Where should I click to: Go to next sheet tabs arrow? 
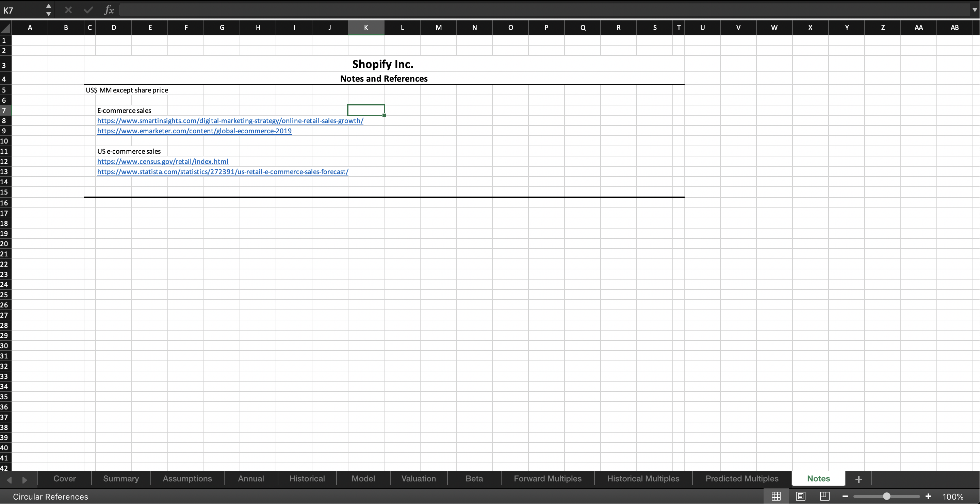click(x=25, y=480)
